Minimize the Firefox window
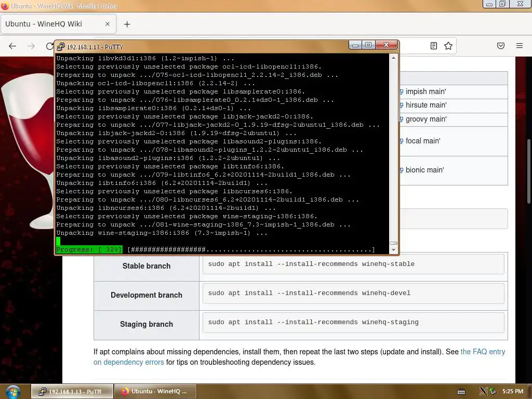532x399 pixels. coord(489,4)
